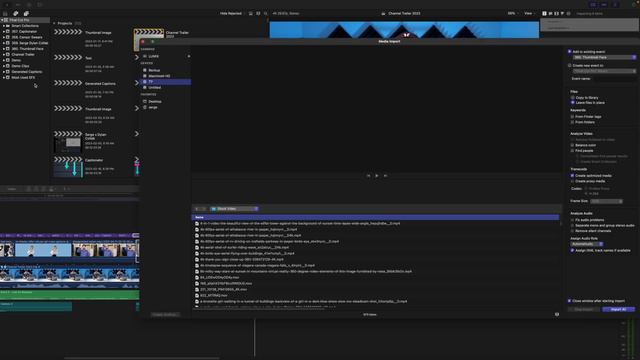Open viewer zoom percentage dropdown
The width and height of the screenshot is (640, 360).
point(512,13)
